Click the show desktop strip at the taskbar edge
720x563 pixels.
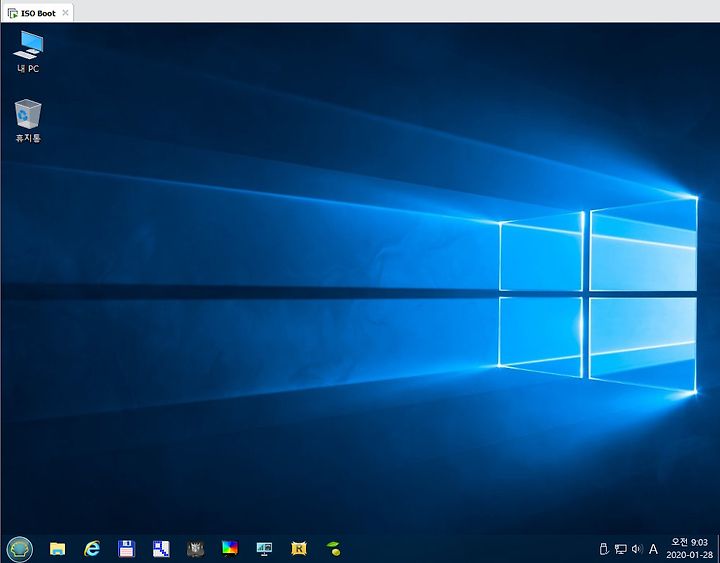[x=718, y=549]
